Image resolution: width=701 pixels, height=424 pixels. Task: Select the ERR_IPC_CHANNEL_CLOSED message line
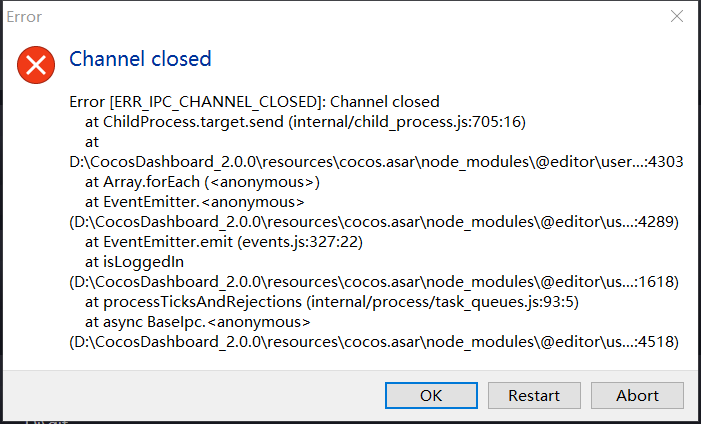pyautogui.click(x=254, y=102)
